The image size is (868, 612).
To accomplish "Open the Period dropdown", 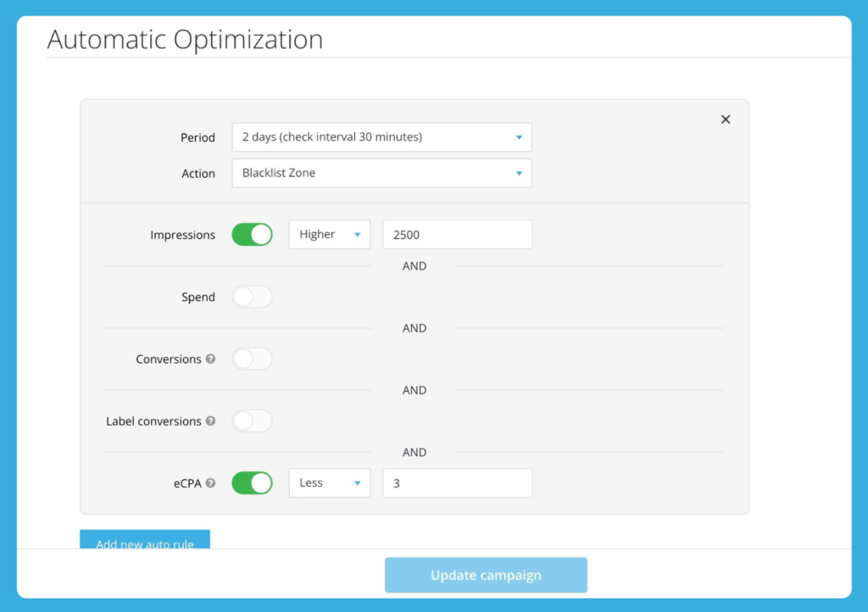I will (x=381, y=137).
